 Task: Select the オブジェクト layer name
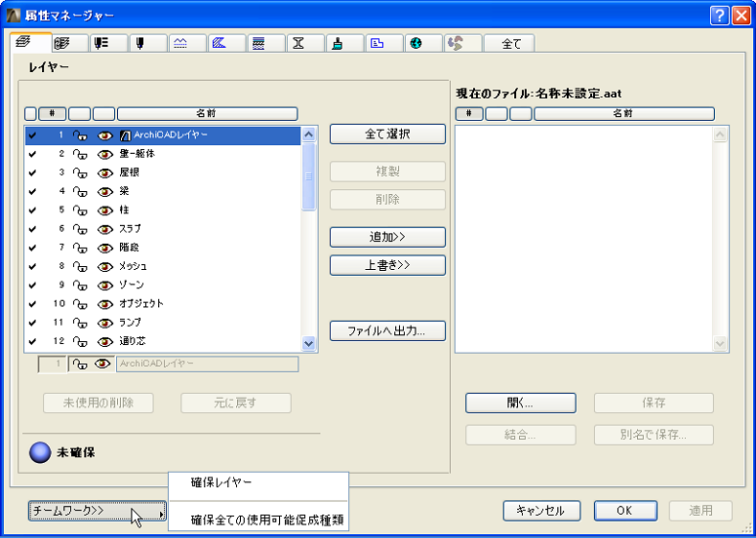tap(141, 304)
